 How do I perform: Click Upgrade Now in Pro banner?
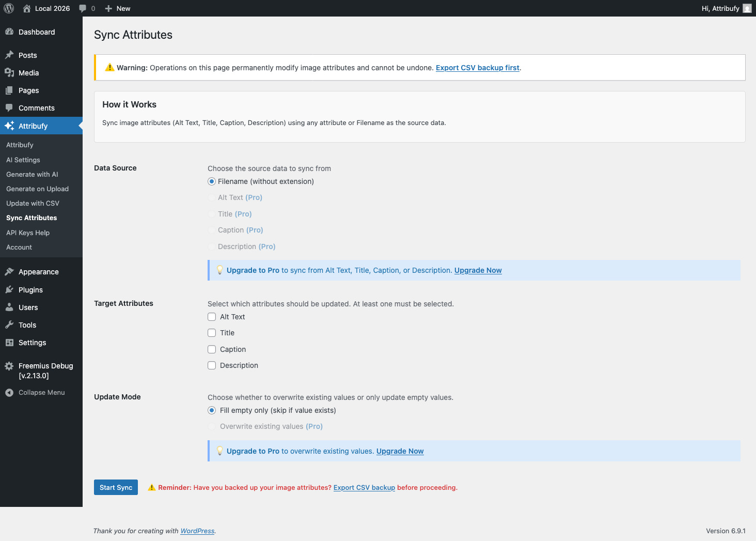click(x=478, y=270)
